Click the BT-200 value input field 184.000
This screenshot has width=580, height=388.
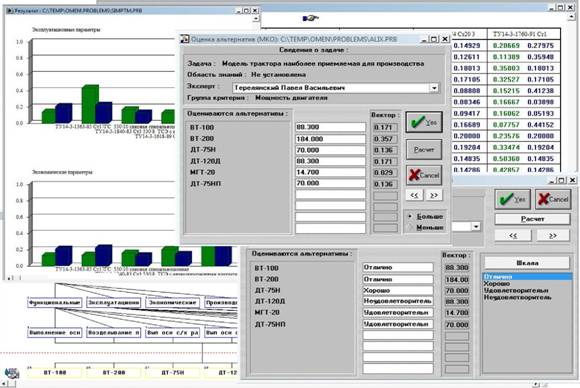click(x=330, y=139)
